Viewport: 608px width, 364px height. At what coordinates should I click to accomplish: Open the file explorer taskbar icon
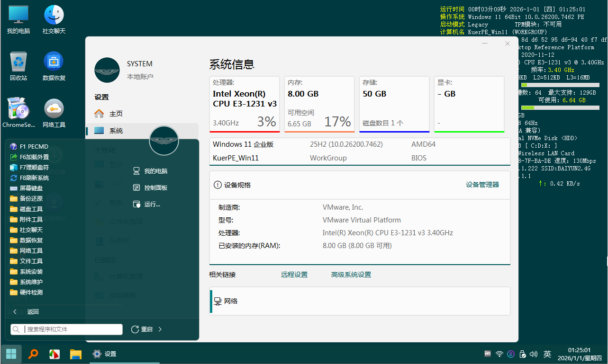pyautogui.click(x=76, y=354)
